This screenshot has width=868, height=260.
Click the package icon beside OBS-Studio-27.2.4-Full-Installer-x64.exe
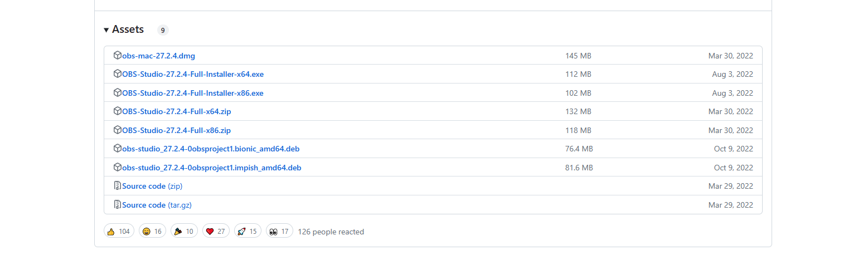(x=118, y=74)
